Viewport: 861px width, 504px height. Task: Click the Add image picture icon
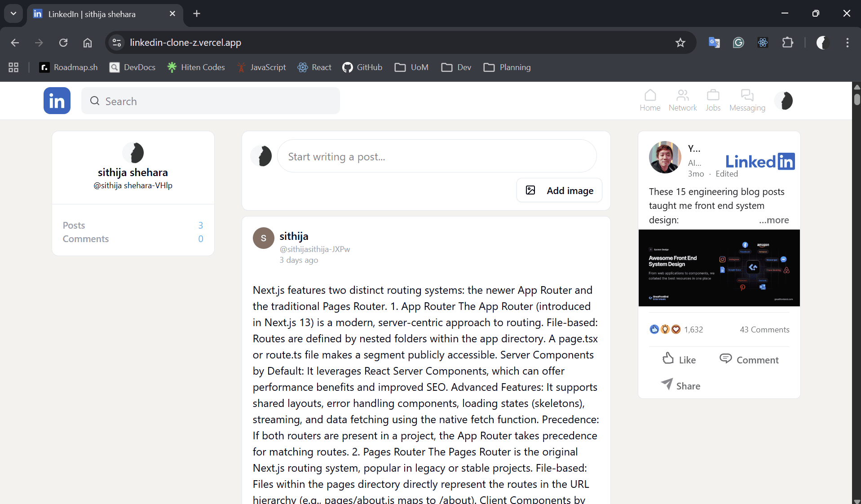click(530, 190)
